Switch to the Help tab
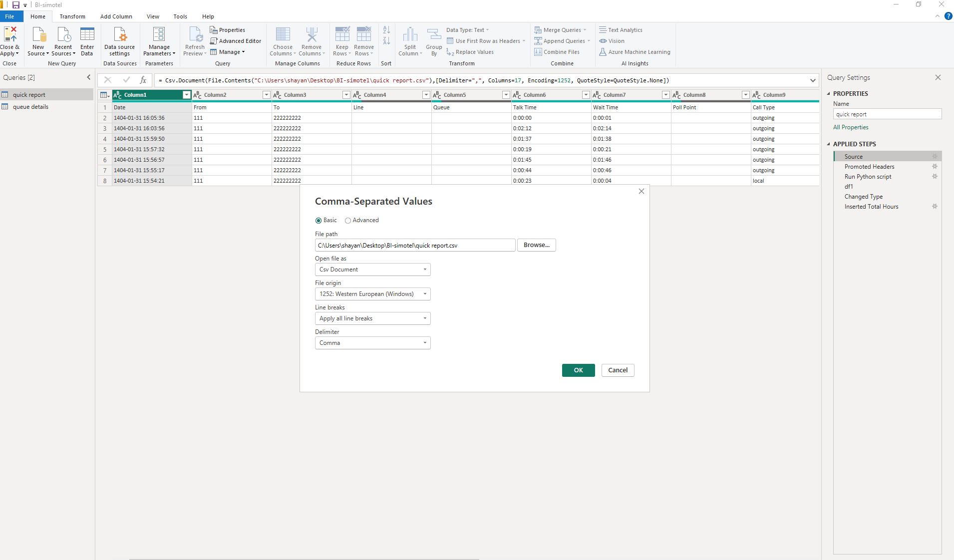Image resolution: width=954 pixels, height=560 pixels. 208,16
